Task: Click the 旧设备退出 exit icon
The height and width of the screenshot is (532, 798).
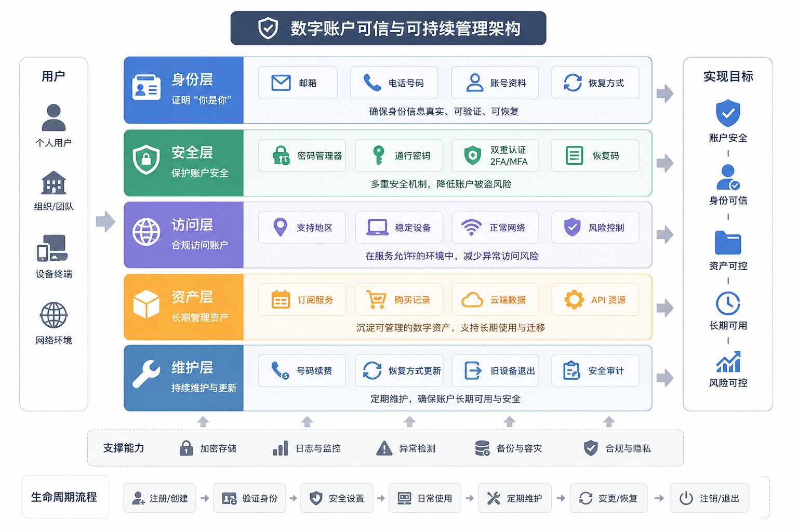Action: pyautogui.click(x=473, y=370)
